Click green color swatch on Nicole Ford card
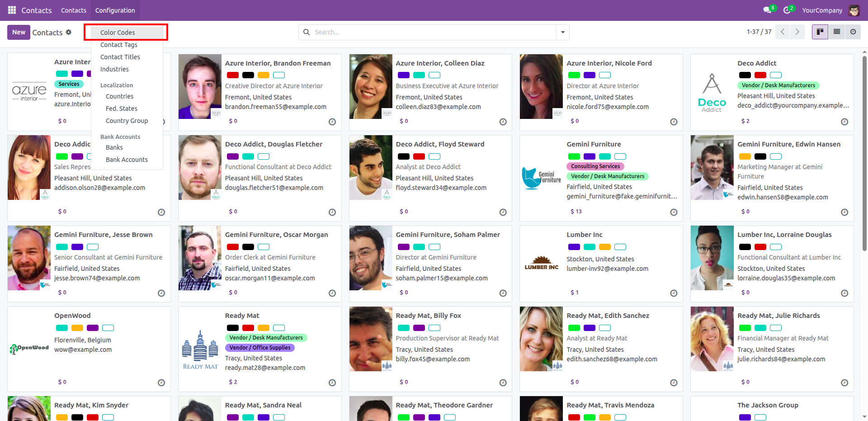Screen dimensions: 868x421 click(x=574, y=75)
